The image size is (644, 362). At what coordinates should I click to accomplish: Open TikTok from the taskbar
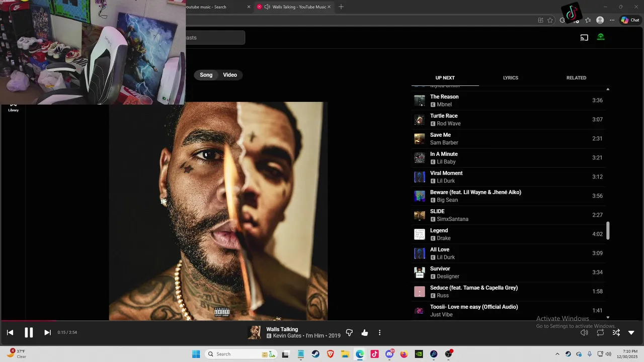pos(374,354)
